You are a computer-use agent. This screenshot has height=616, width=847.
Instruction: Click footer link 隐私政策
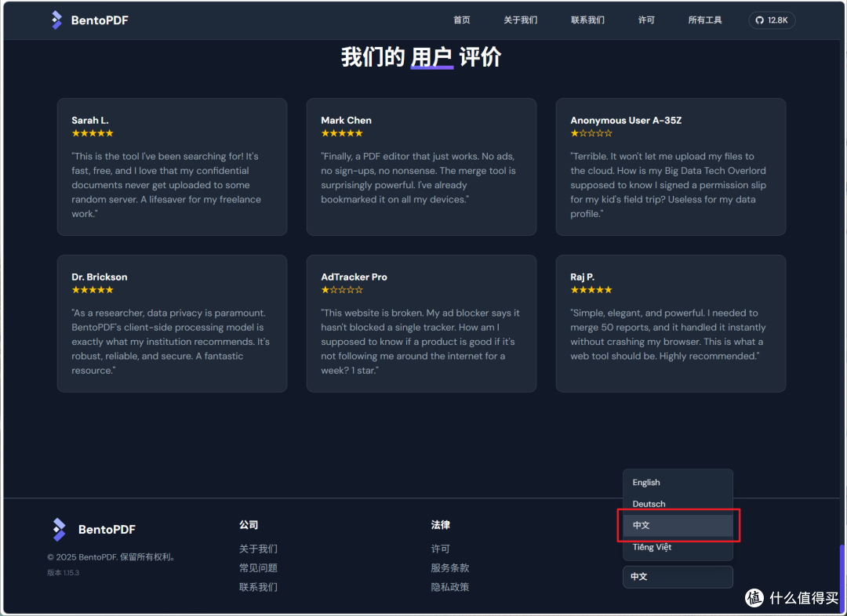pos(450,587)
